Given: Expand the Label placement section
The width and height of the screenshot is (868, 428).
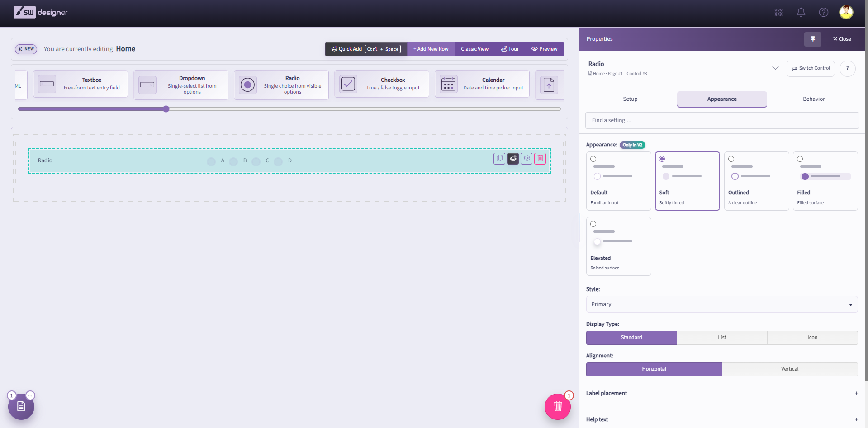Looking at the screenshot, I should coord(722,393).
